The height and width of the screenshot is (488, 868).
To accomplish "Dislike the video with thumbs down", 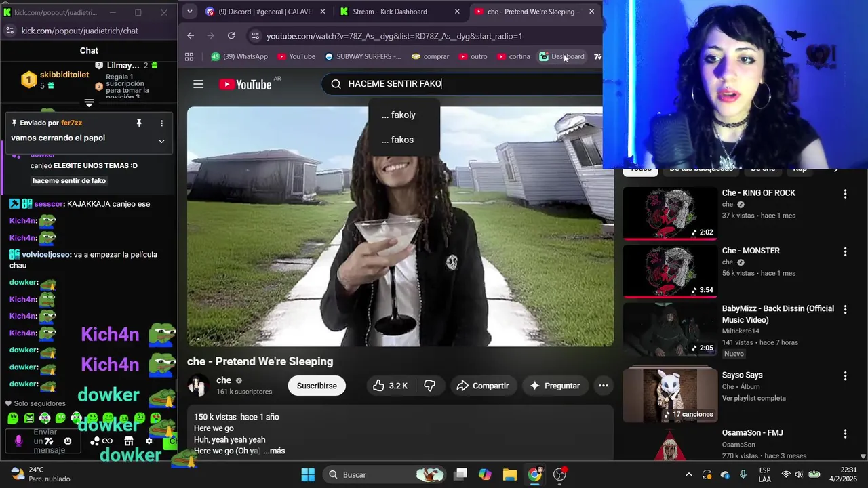I will pos(429,386).
